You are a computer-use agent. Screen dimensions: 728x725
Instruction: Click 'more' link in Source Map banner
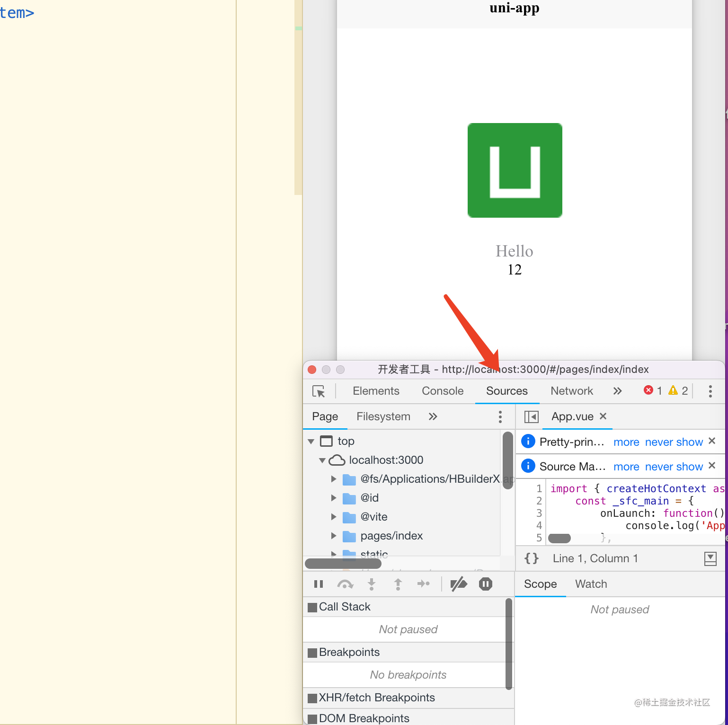tap(626, 467)
